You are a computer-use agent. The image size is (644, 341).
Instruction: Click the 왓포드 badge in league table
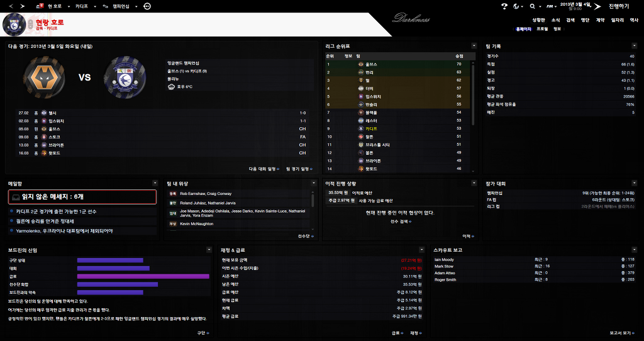(x=360, y=169)
